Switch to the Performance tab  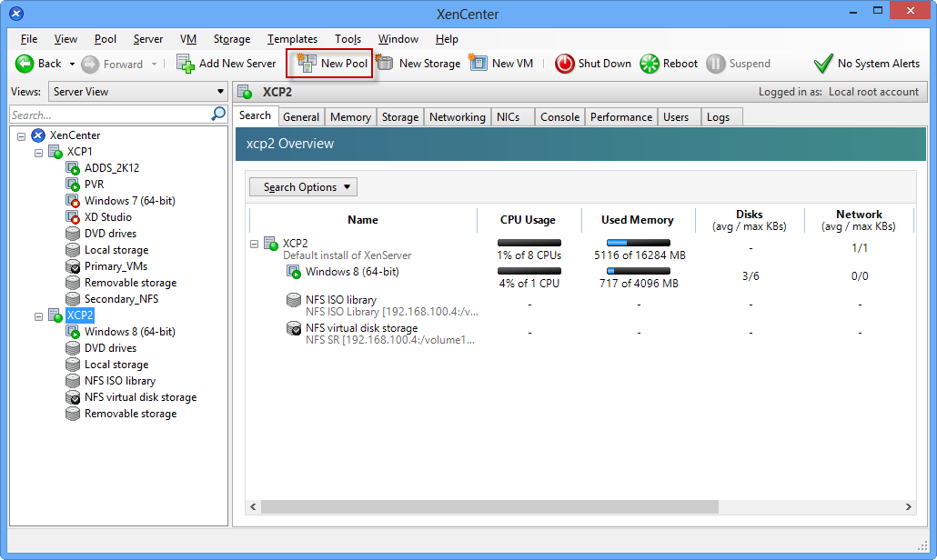tap(621, 117)
